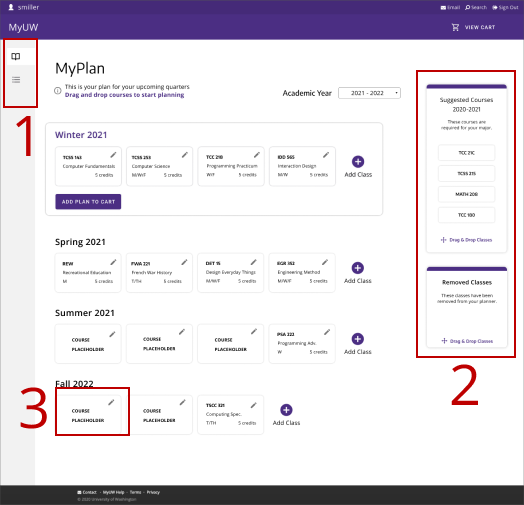This screenshot has width=524, height=505.
Task: Select the TCC 100 suggested course
Action: (467, 215)
